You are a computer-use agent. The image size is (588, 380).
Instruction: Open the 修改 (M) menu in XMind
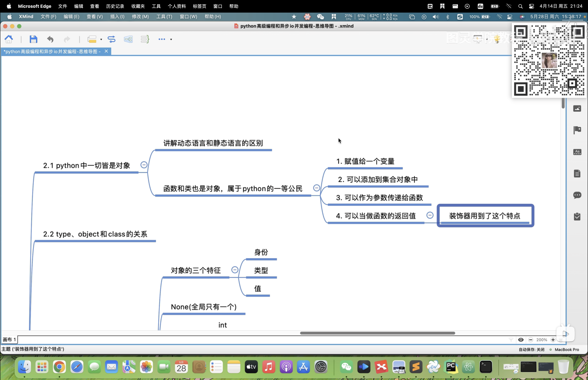140,16
